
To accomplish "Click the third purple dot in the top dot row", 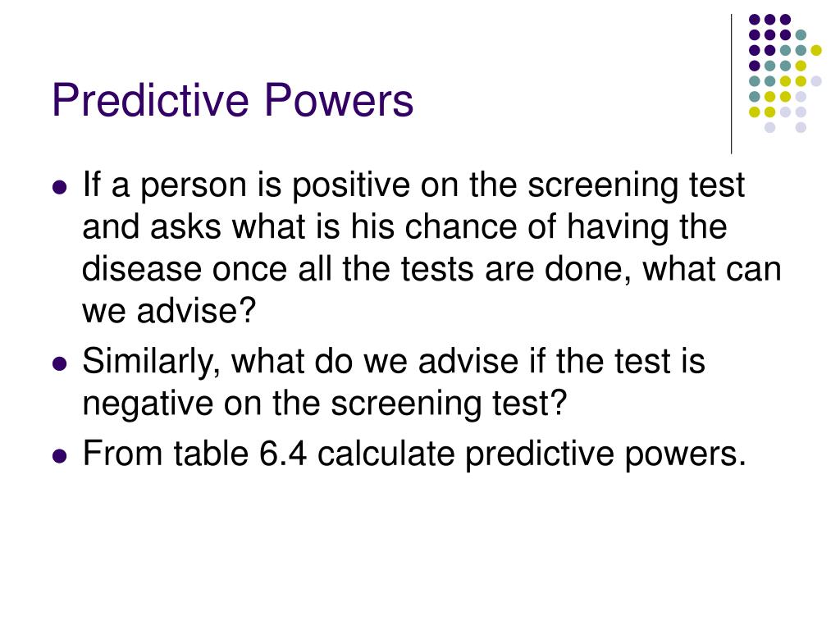I will click(x=785, y=20).
